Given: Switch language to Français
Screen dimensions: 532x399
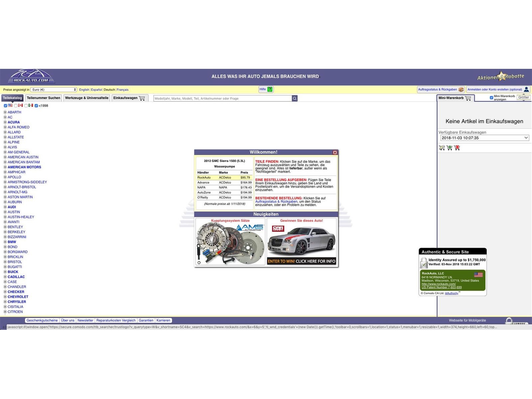Looking at the screenshot, I should point(122,90).
